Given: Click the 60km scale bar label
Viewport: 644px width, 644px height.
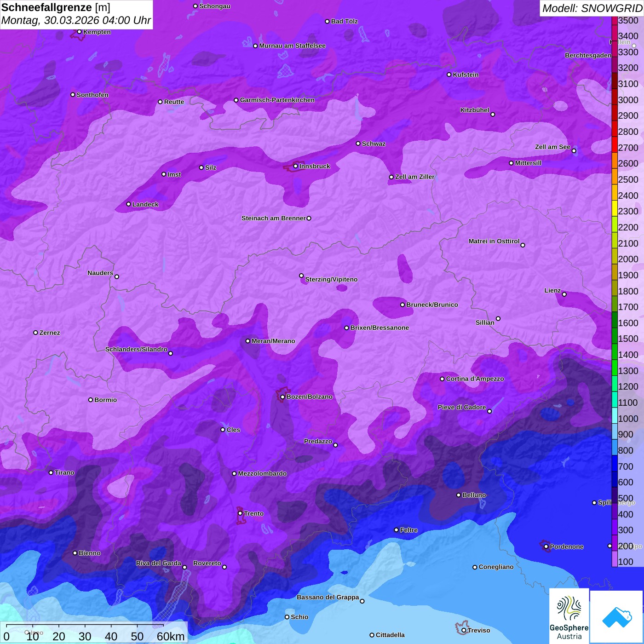Looking at the screenshot, I should pos(171,636).
